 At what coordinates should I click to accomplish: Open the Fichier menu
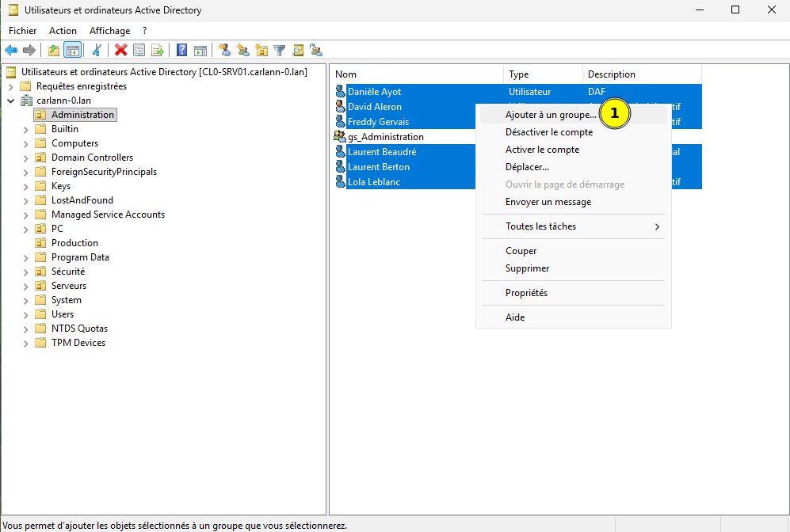click(x=23, y=31)
